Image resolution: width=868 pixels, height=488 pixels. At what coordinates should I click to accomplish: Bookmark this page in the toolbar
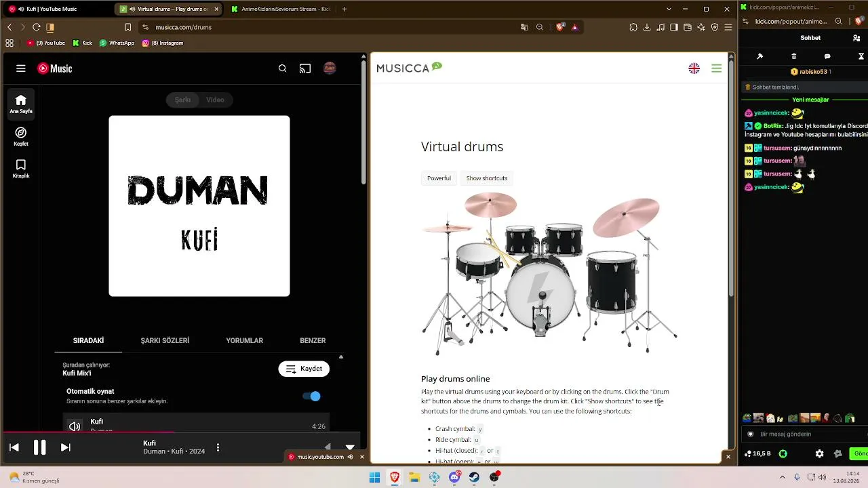128,27
